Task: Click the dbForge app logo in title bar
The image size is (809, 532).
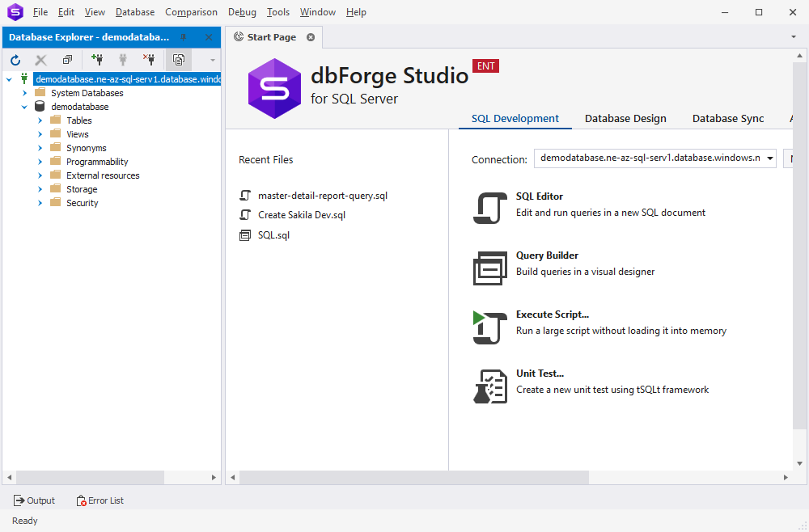Action: [x=15, y=12]
